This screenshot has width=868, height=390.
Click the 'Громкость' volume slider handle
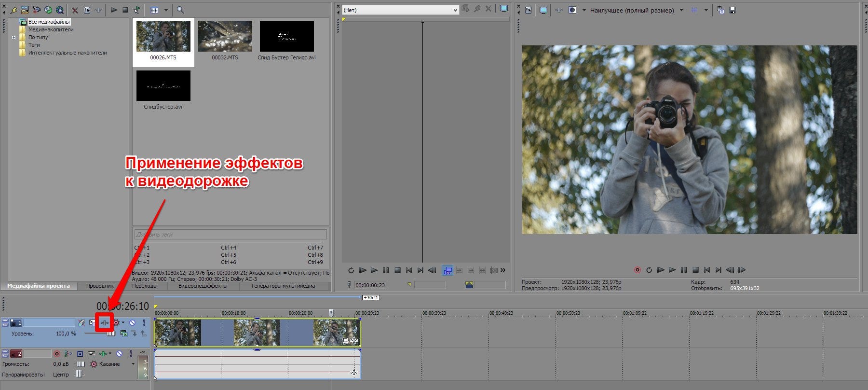tap(81, 364)
